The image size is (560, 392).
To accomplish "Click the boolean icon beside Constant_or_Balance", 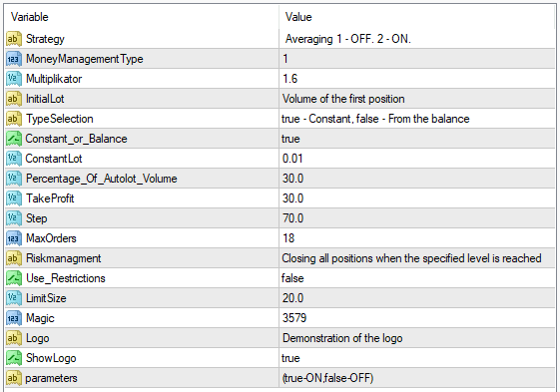I will [14, 139].
